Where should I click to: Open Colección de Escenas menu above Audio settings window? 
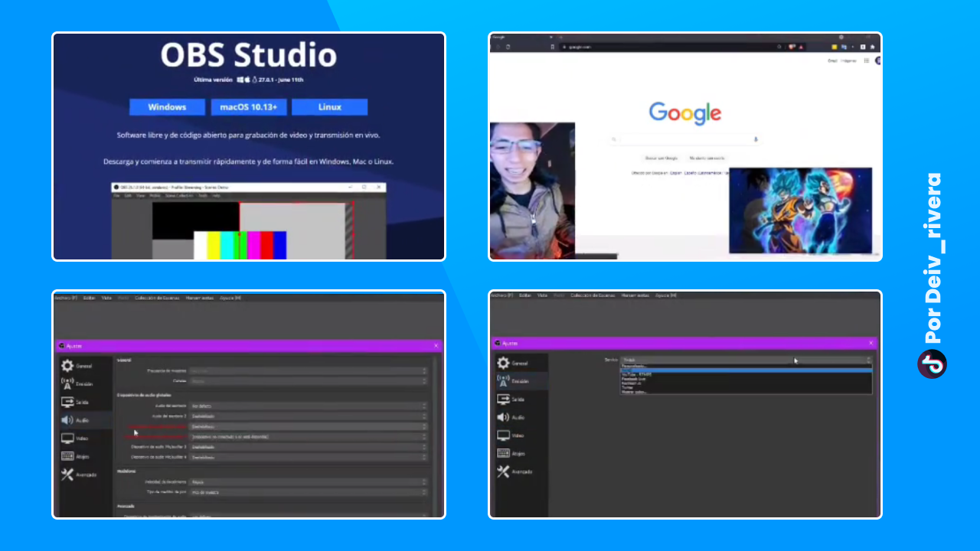(156, 298)
